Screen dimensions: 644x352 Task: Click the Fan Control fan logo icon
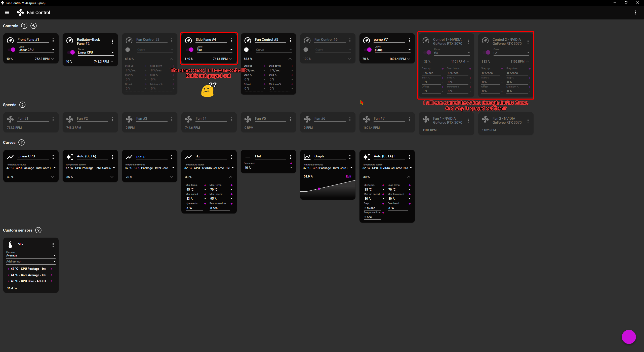point(20,12)
